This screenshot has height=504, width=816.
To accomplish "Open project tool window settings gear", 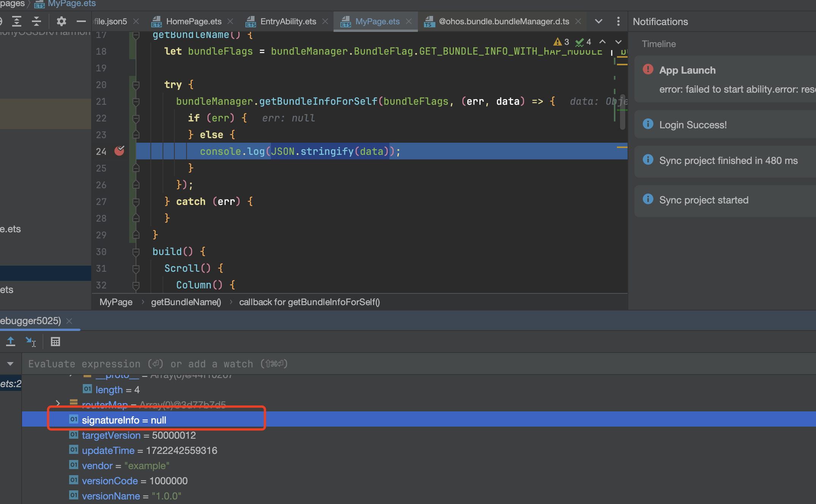I will [x=61, y=21].
